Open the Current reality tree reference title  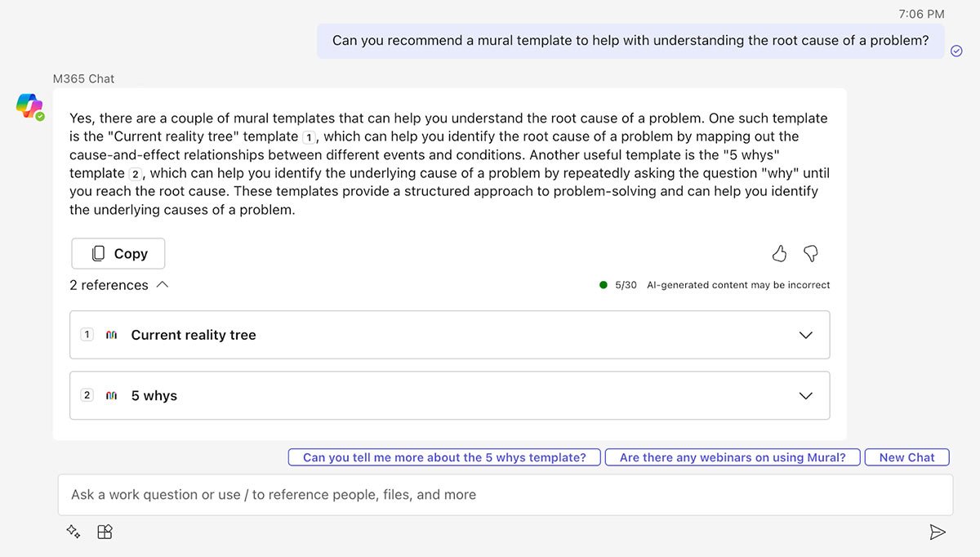click(194, 335)
